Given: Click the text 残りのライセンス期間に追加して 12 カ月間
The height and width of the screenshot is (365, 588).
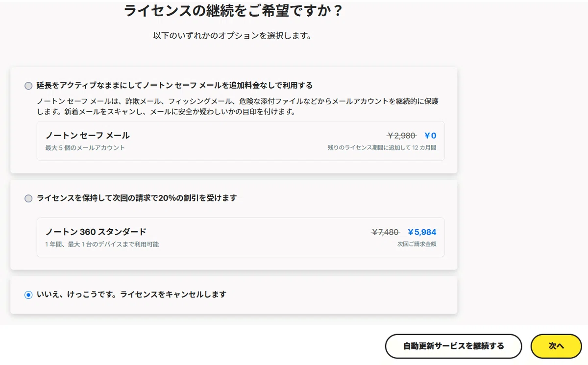Looking at the screenshot, I should (x=382, y=147).
